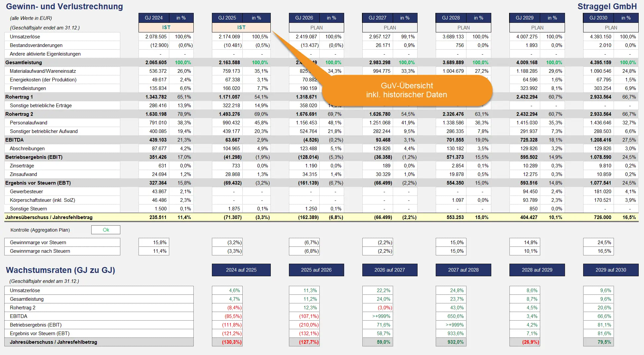
Task: Select the 'in %' header beside GJ 2030
Action: click(626, 18)
